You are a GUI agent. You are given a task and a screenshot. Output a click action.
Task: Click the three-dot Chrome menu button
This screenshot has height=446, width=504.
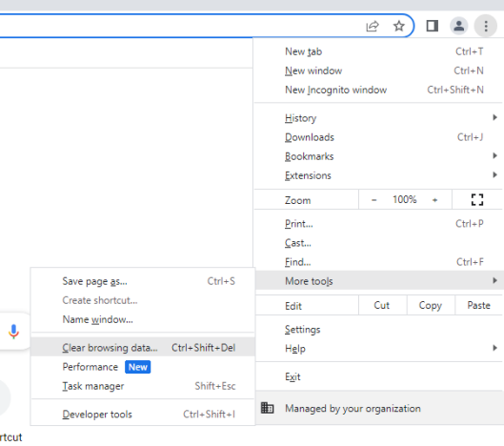486,26
